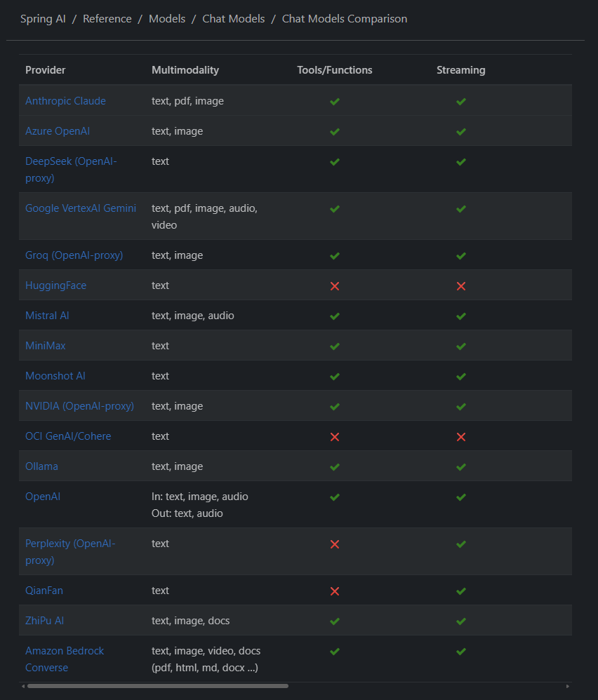Click Perplexity Tools/Functions red cross
This screenshot has height=700, width=598.
[x=335, y=544]
